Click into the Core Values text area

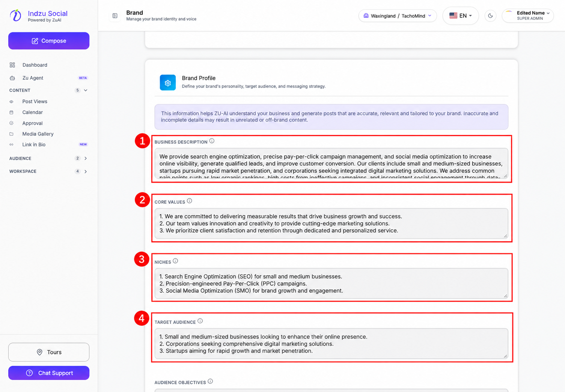coord(331,224)
